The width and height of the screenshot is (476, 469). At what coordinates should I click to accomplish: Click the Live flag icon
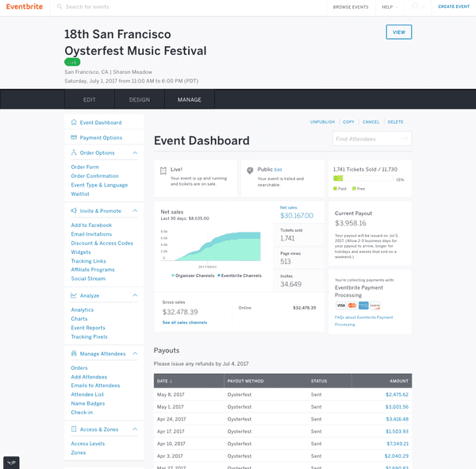[163, 171]
